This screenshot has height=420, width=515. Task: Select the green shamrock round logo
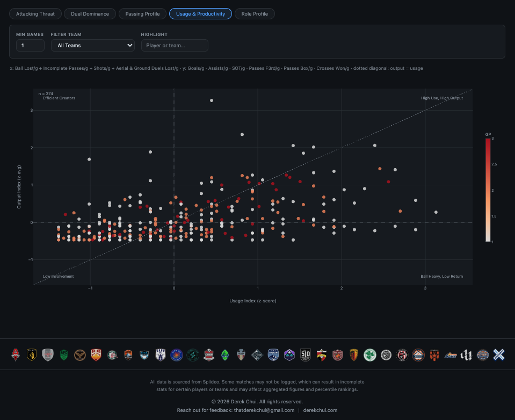[370, 355]
